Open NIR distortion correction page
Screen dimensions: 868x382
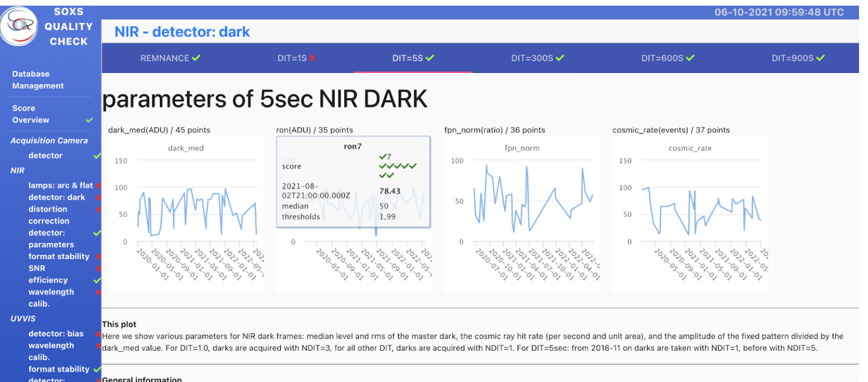click(x=49, y=215)
